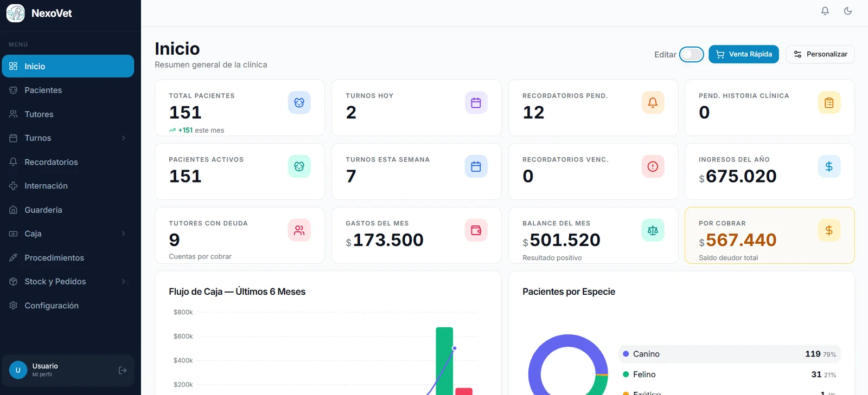Select the Canino legend row

coord(730,354)
